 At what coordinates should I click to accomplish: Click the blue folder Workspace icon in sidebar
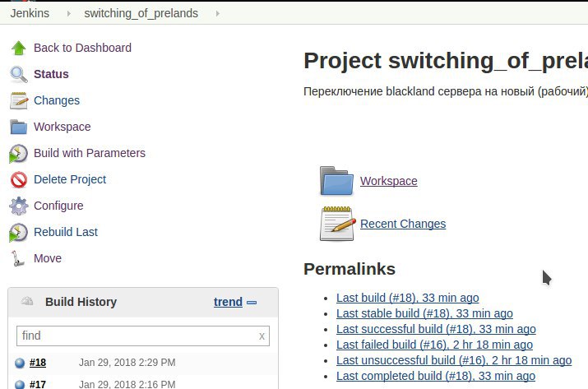(18, 127)
